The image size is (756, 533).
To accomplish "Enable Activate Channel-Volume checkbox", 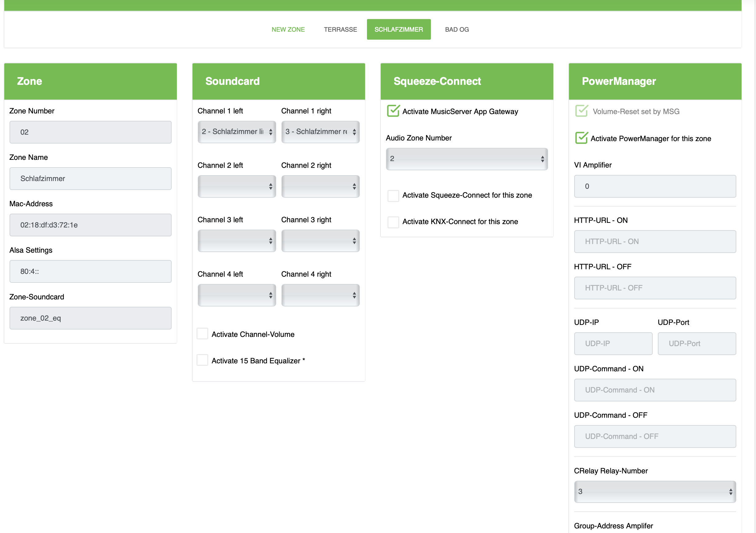I will (202, 334).
